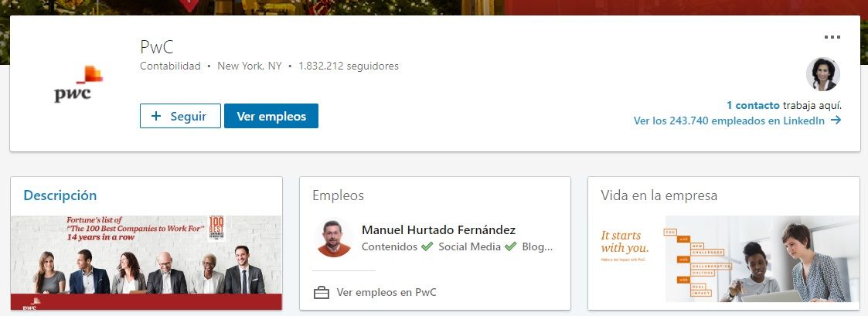Click the briefcase icon beside Ver empleos en PwC

click(322, 293)
